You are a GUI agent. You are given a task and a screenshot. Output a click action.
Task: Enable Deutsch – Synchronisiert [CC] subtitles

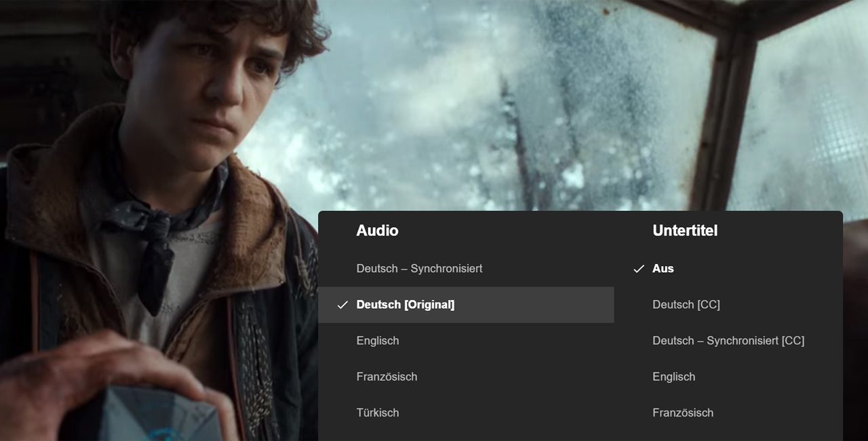pyautogui.click(x=728, y=341)
